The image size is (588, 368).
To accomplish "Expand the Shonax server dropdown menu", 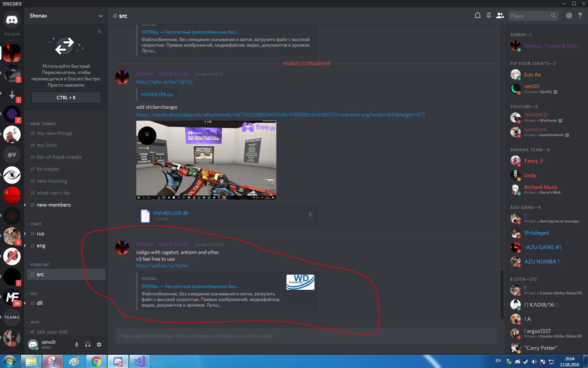I will pyautogui.click(x=101, y=16).
